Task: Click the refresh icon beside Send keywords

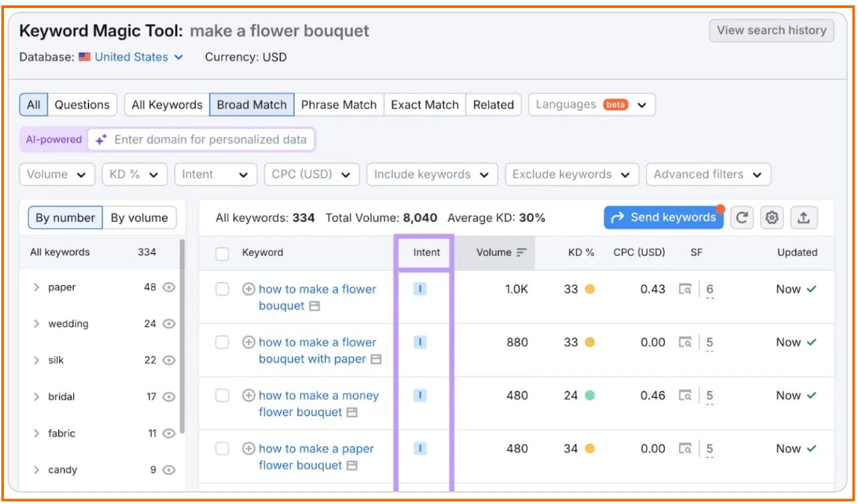Action: (x=742, y=217)
